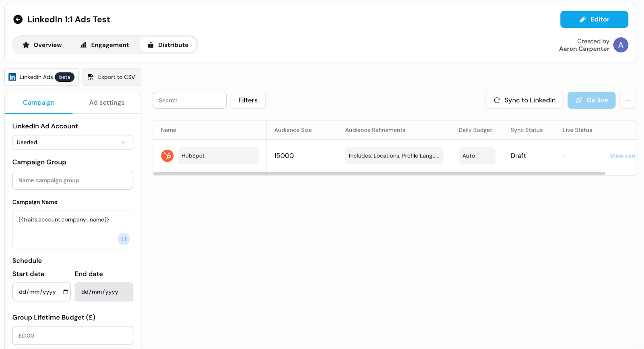Click the rocket icon on Go live
The width and height of the screenshot is (644, 349).
[x=579, y=100]
